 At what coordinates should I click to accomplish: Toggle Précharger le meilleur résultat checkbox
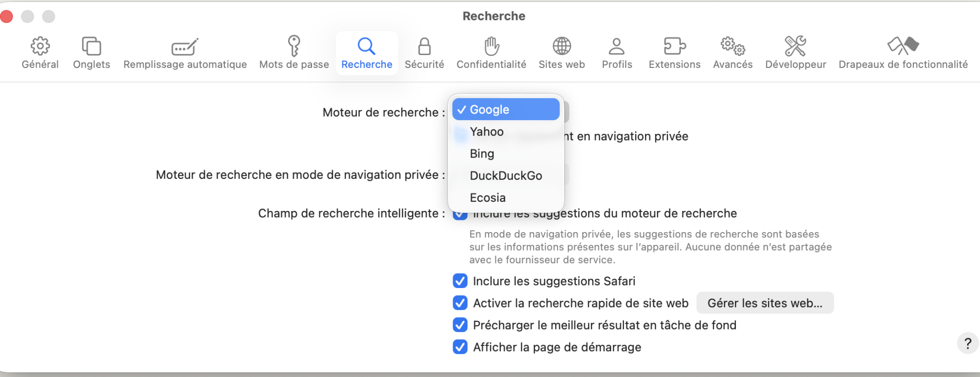tap(460, 325)
